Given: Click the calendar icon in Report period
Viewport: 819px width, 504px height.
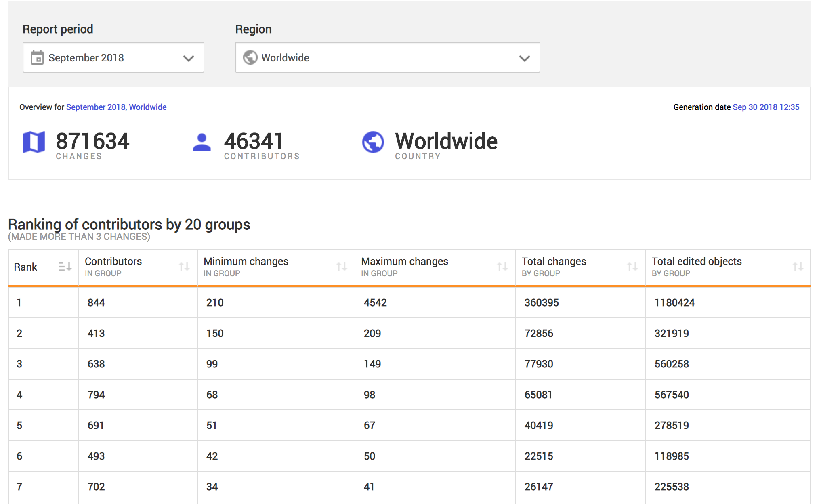Looking at the screenshot, I should [37, 58].
